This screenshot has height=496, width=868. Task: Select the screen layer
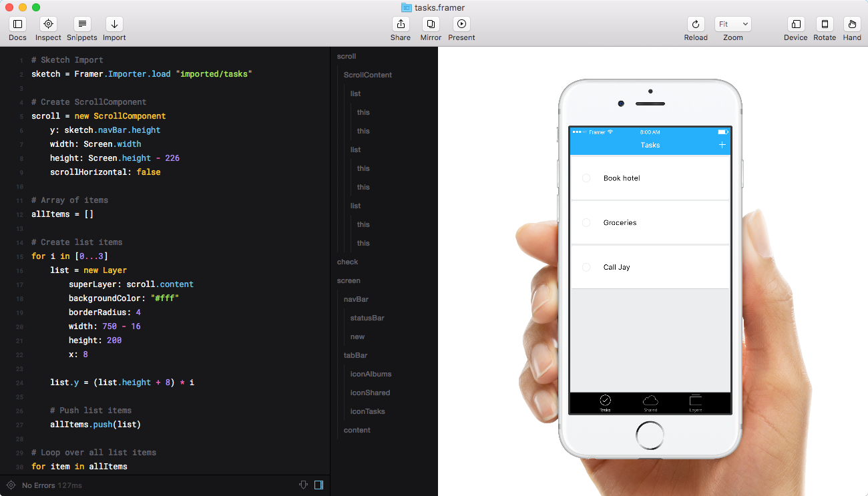[x=349, y=280]
